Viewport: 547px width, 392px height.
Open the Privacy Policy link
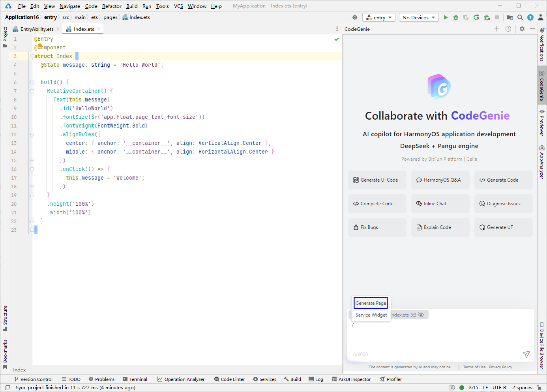coord(500,367)
